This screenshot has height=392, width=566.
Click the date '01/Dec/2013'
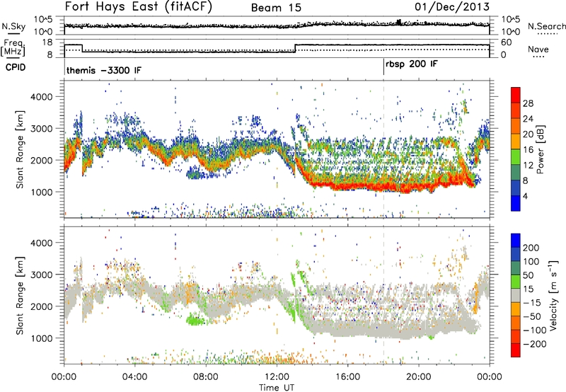452,6
